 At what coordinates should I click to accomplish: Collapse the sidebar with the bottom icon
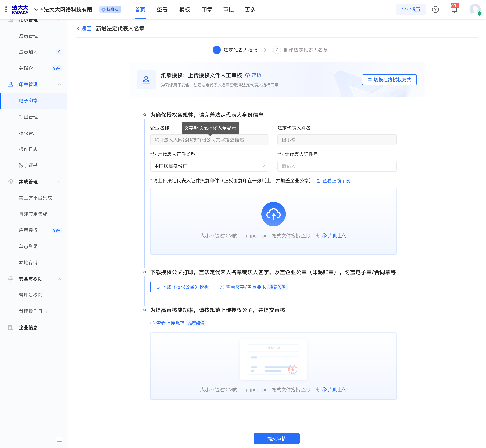tap(59, 440)
